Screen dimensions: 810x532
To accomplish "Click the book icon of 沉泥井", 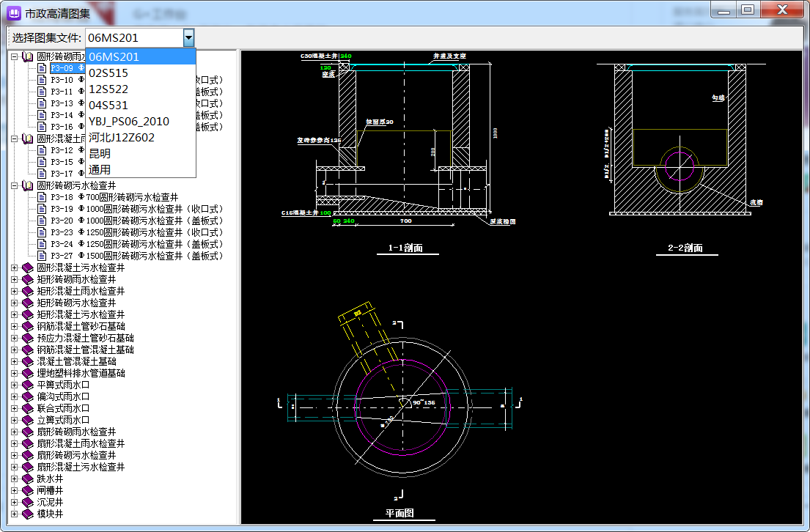I will tap(27, 503).
